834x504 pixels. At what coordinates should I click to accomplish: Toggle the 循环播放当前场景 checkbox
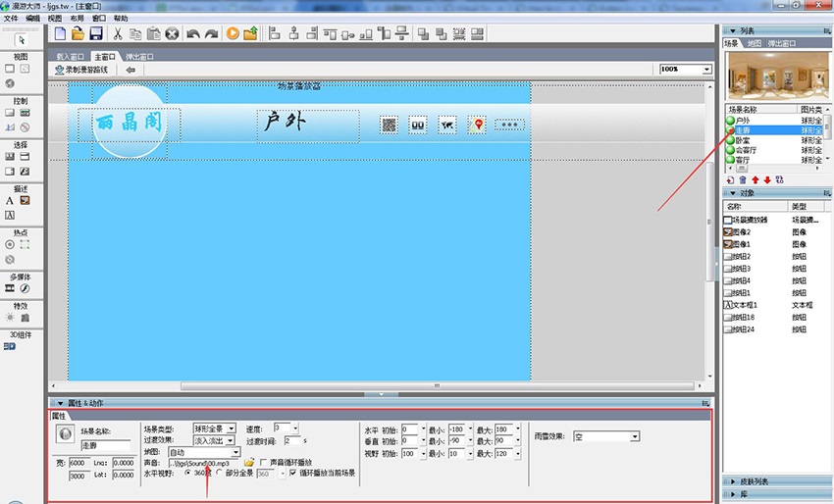pyautogui.click(x=294, y=473)
